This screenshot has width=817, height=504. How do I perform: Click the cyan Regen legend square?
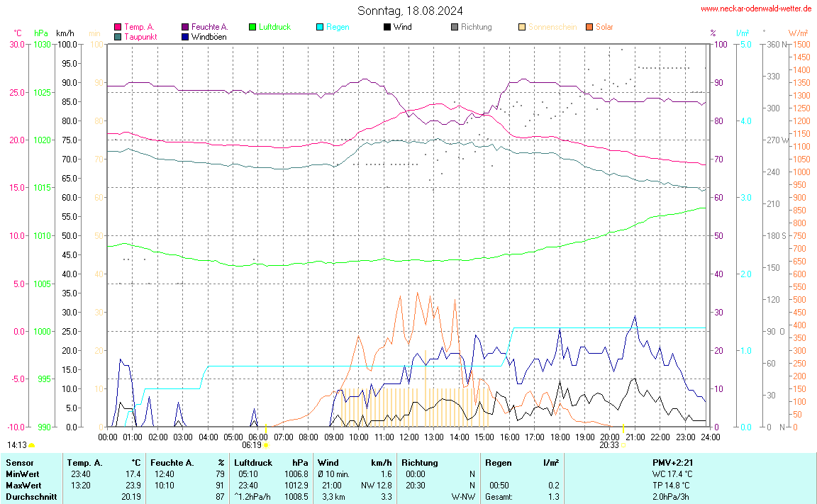click(x=320, y=27)
